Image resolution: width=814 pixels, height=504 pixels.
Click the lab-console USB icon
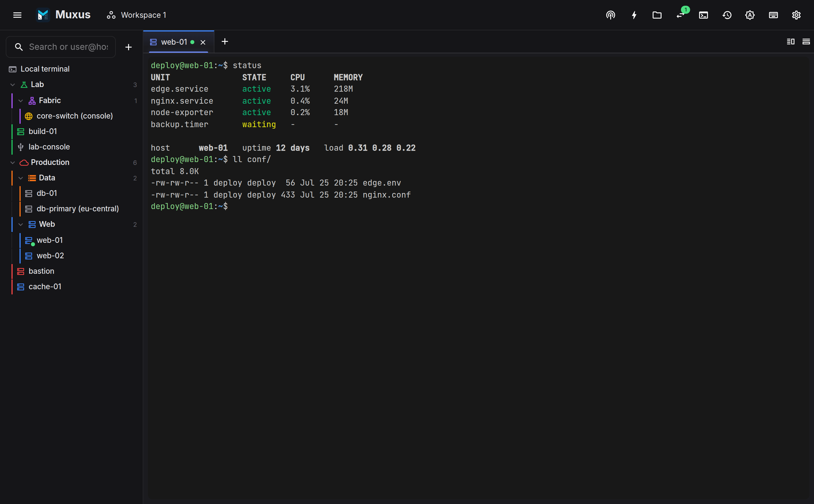[21, 147]
